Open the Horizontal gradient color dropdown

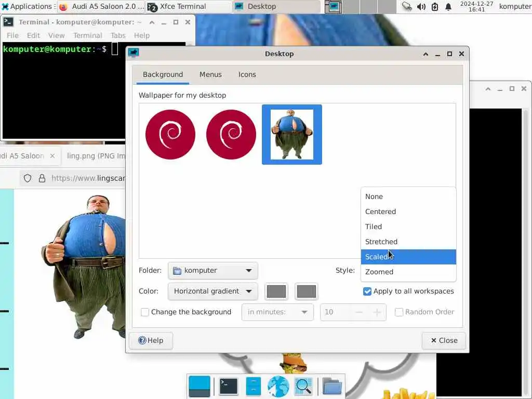click(212, 291)
